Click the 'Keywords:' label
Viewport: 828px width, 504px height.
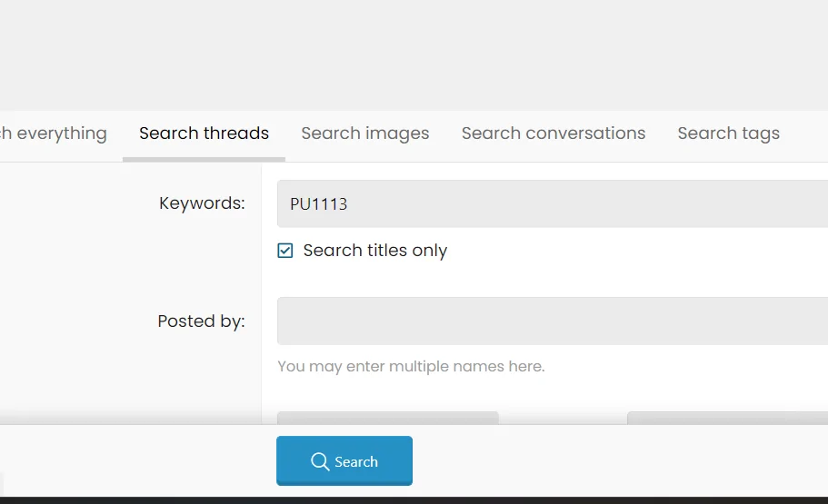202,203
